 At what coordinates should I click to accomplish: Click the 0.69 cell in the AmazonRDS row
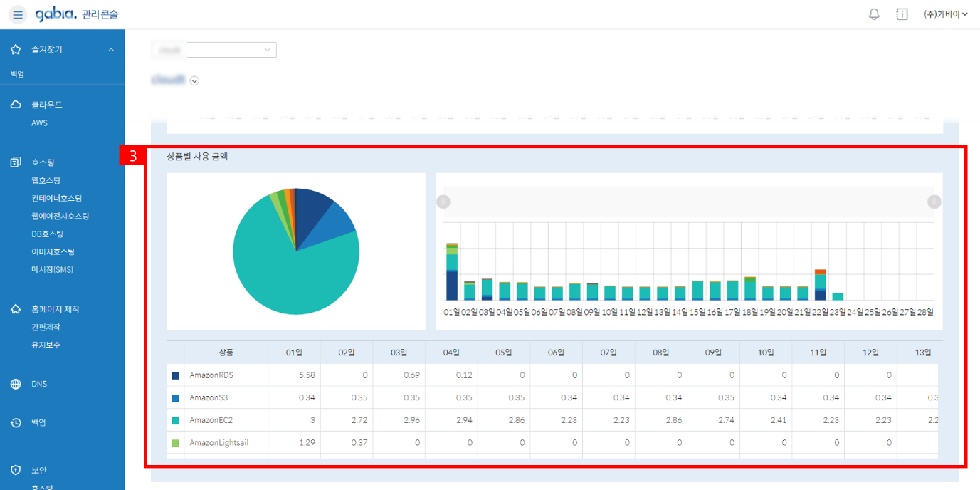point(399,375)
